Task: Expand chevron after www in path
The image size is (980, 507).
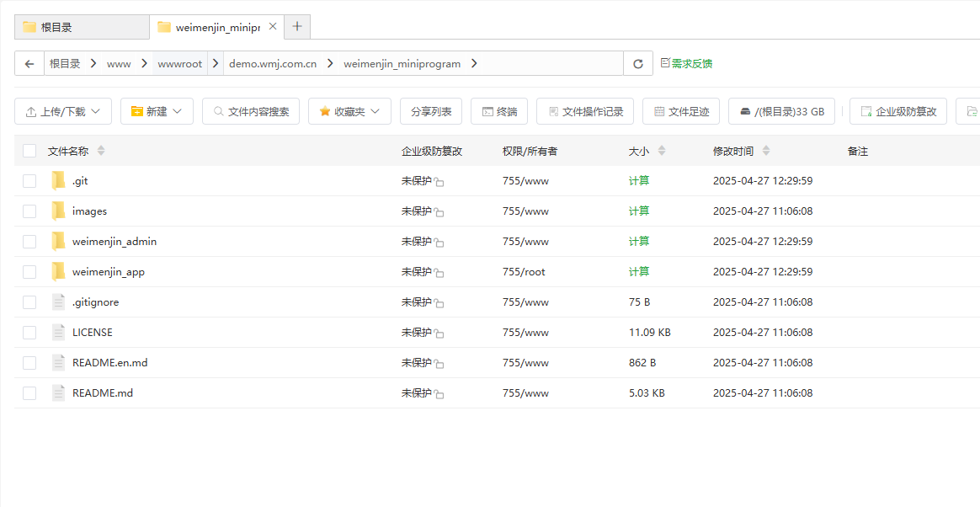Action: (x=144, y=64)
